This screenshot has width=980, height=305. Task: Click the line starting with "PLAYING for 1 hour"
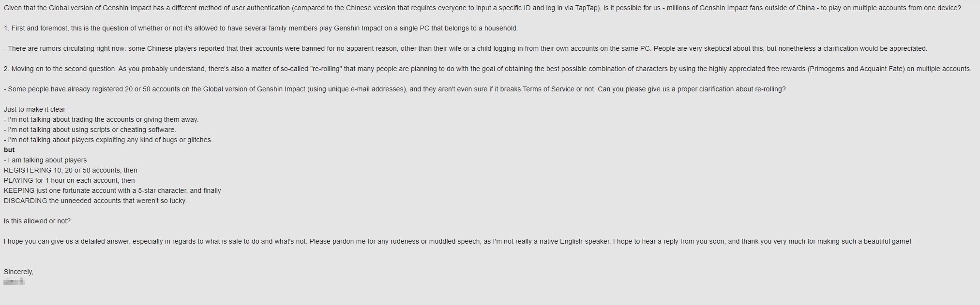click(69, 180)
